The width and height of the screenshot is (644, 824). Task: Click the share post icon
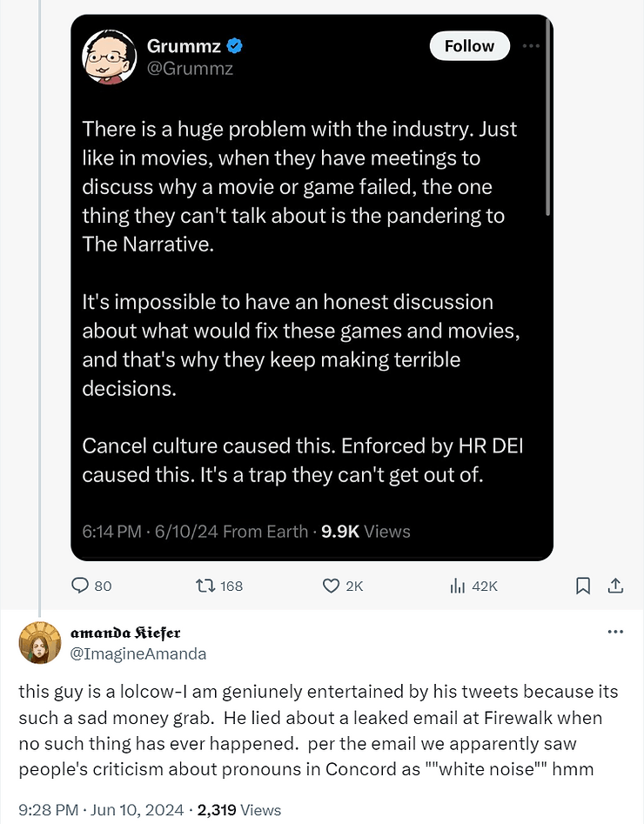614,586
